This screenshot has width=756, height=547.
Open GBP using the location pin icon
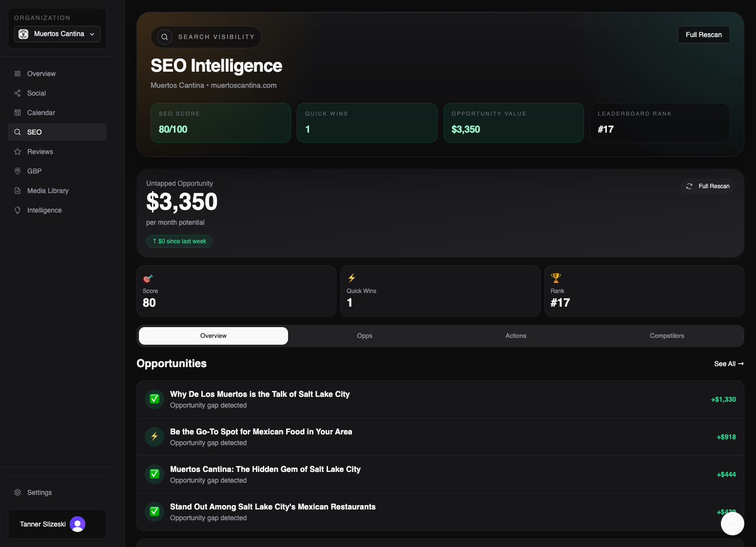(18, 171)
